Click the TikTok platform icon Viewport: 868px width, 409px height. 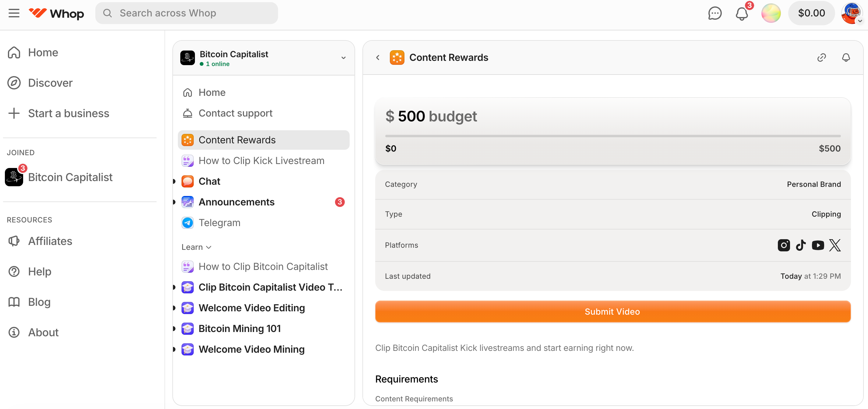click(x=801, y=245)
